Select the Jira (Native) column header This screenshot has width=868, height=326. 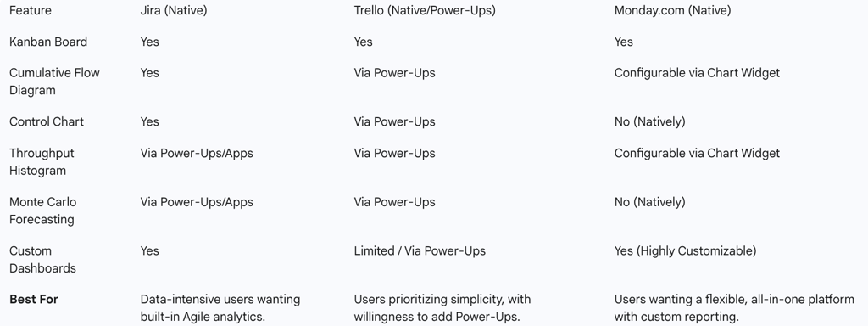(x=173, y=10)
